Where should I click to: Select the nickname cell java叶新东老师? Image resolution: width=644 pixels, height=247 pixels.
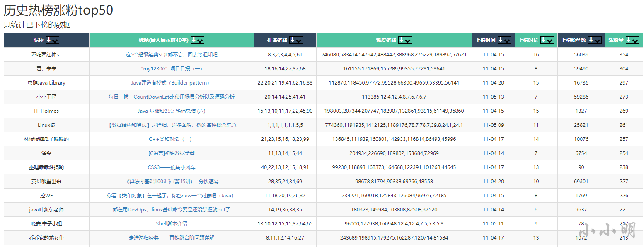point(46,210)
